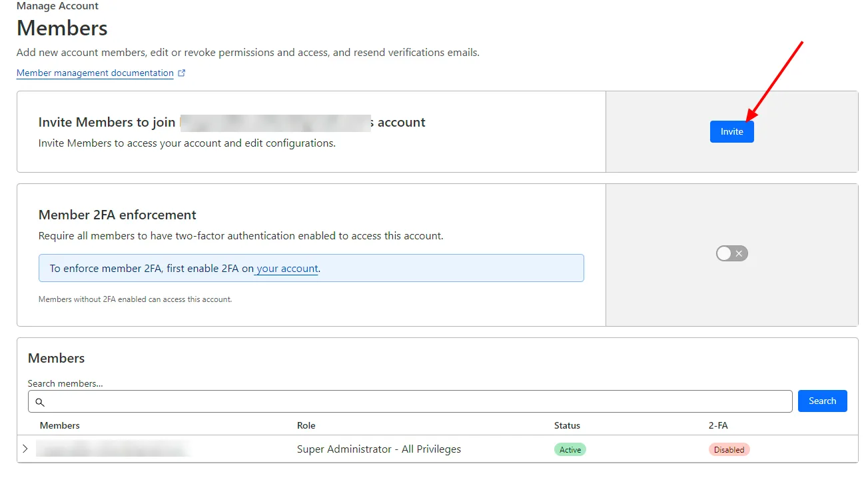The width and height of the screenshot is (868, 484).
Task: Toggle the Member 2FA enforcement switch
Action: pyautogui.click(x=732, y=253)
